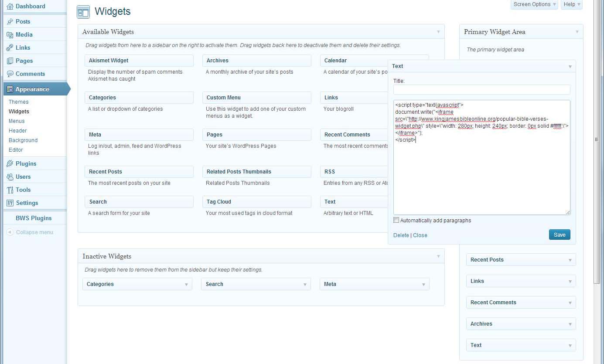This screenshot has width=604, height=364.
Task: Expand inactive Categories widget arrow
Action: [x=186, y=284]
